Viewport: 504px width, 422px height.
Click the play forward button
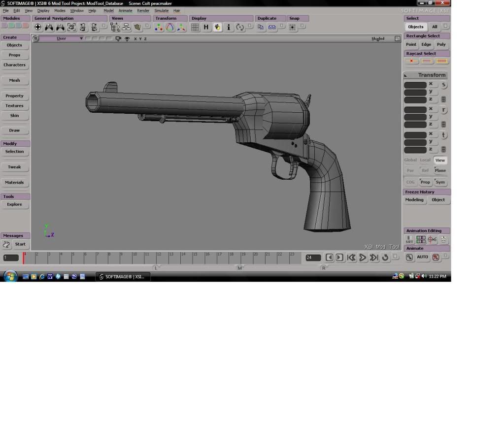(x=363, y=258)
